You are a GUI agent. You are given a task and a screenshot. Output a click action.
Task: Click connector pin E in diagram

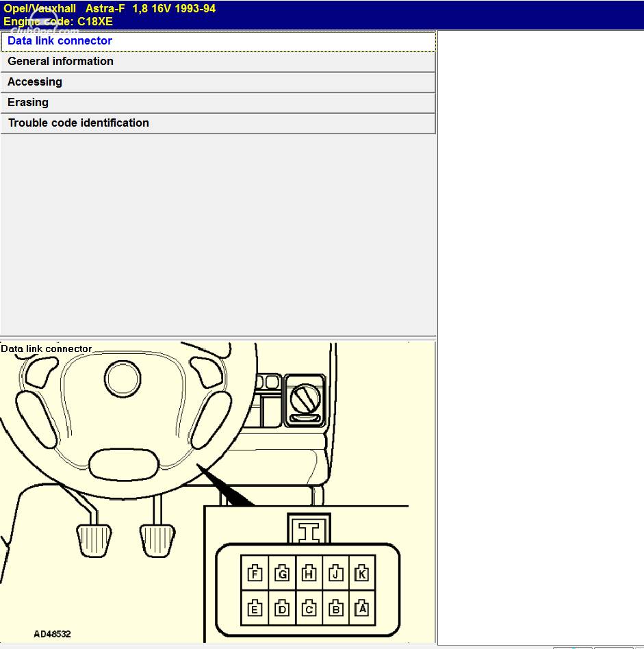(x=255, y=608)
